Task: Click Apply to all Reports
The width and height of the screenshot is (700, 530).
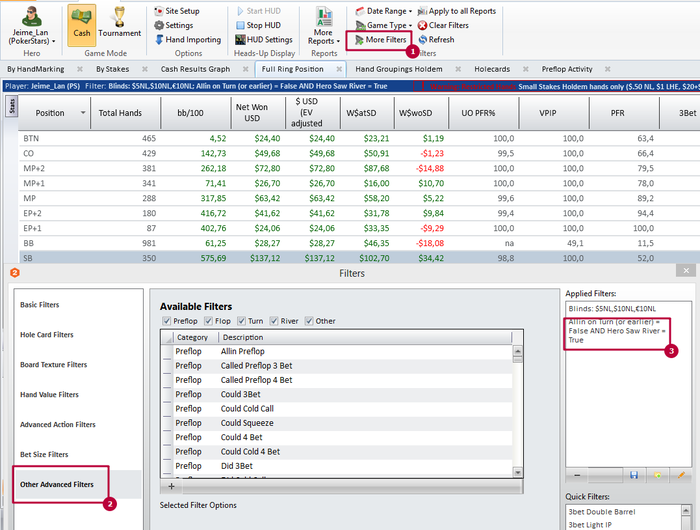Action: [x=456, y=11]
